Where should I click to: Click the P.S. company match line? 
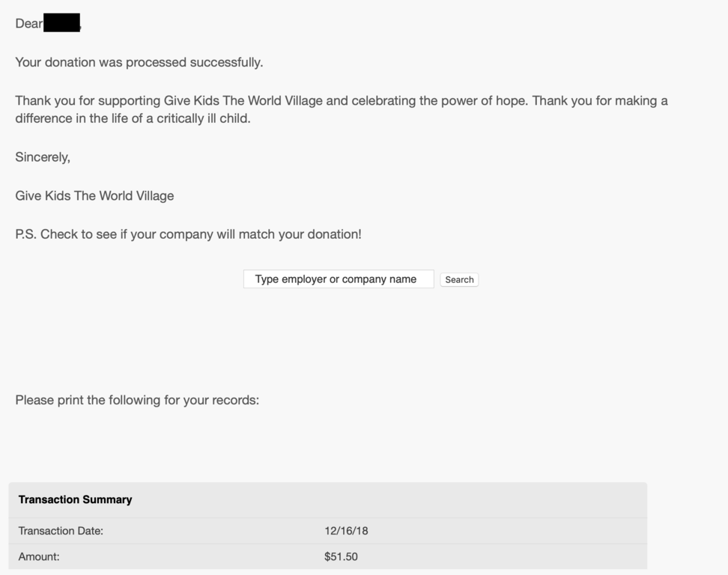point(188,234)
